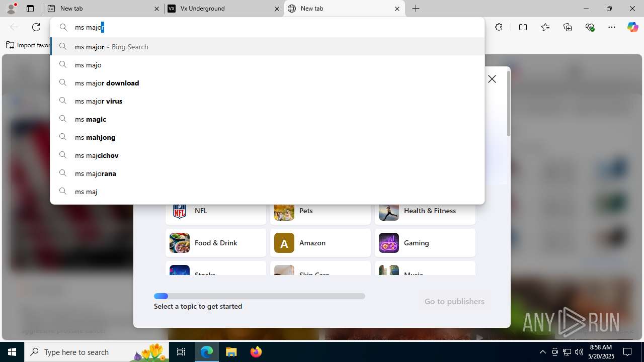Open the Windows Start menu
The width and height of the screenshot is (644, 362).
pos(12,352)
